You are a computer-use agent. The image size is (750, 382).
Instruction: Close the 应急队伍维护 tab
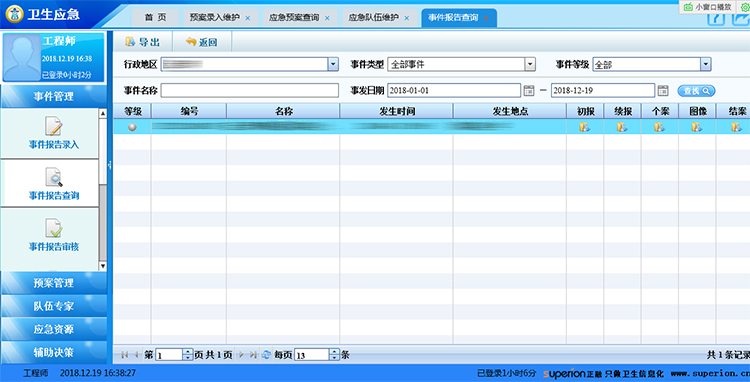click(407, 18)
